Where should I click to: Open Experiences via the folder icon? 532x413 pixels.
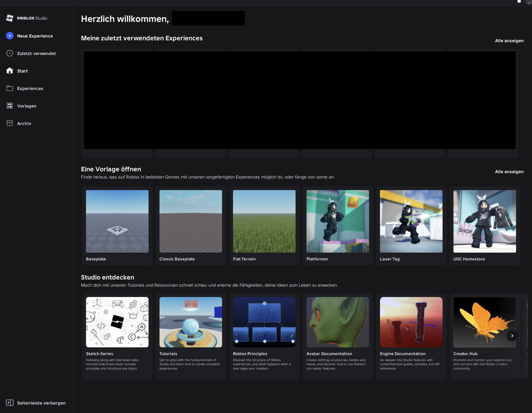click(x=10, y=88)
